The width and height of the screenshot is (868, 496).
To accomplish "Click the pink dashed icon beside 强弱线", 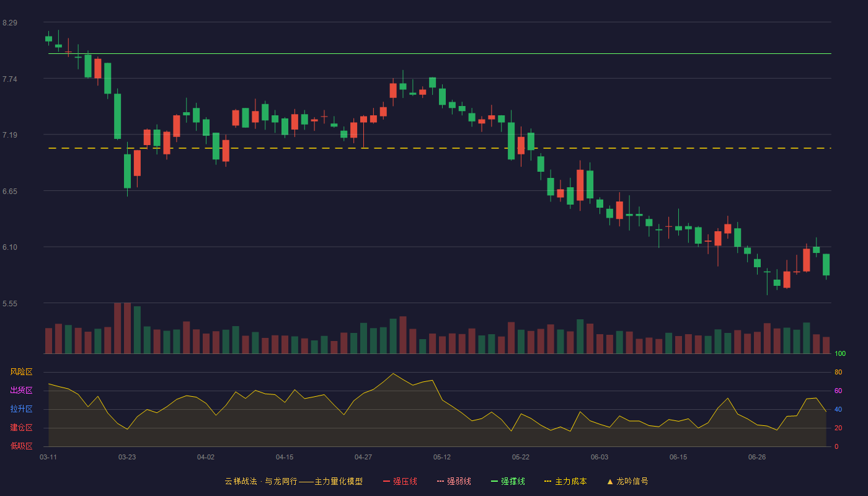I will (441, 481).
